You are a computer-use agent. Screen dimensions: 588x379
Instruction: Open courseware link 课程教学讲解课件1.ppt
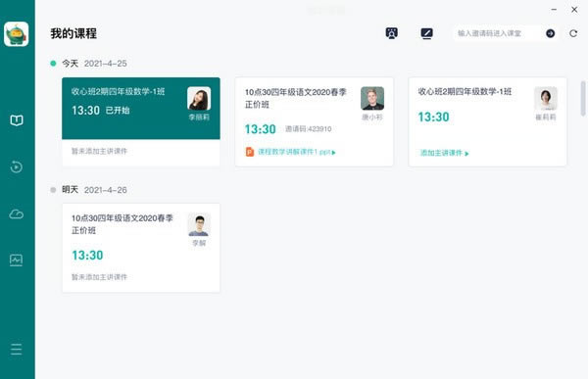pyautogui.click(x=296, y=152)
